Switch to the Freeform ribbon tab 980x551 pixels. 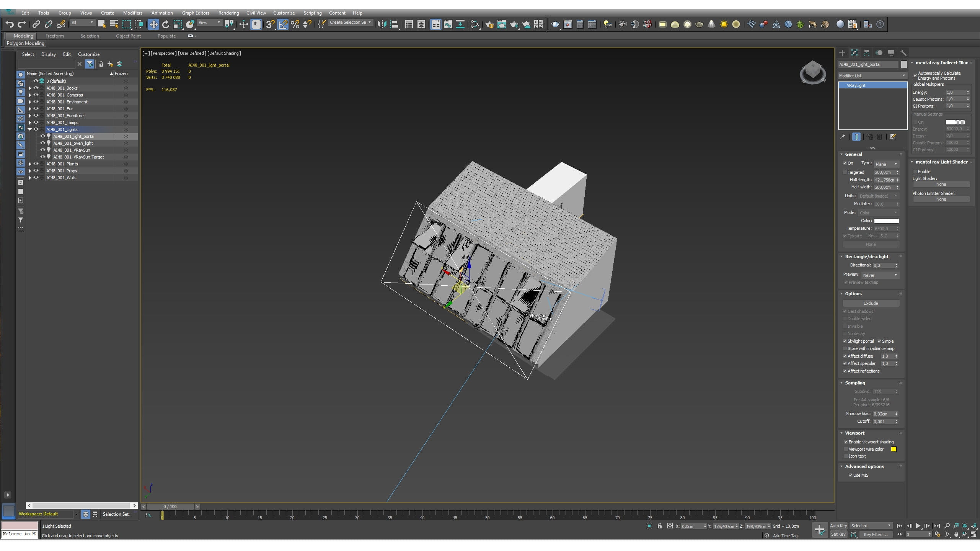[x=54, y=36]
